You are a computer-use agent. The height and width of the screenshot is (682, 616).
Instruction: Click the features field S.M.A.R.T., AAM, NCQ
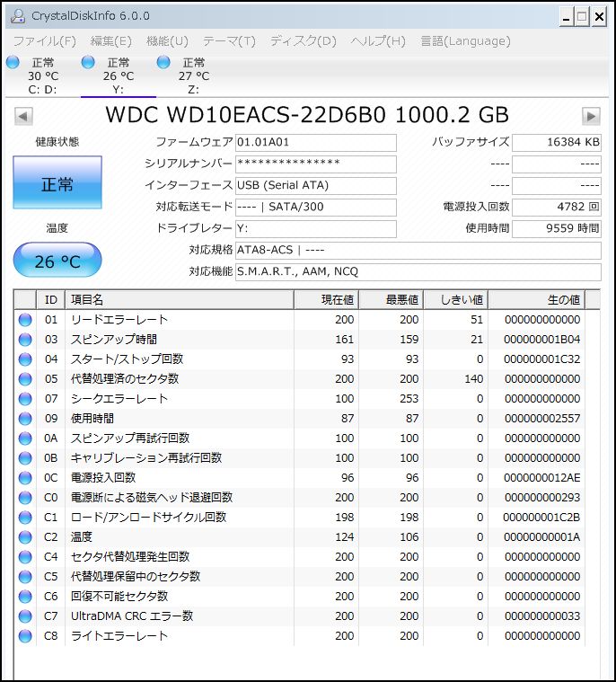418,272
